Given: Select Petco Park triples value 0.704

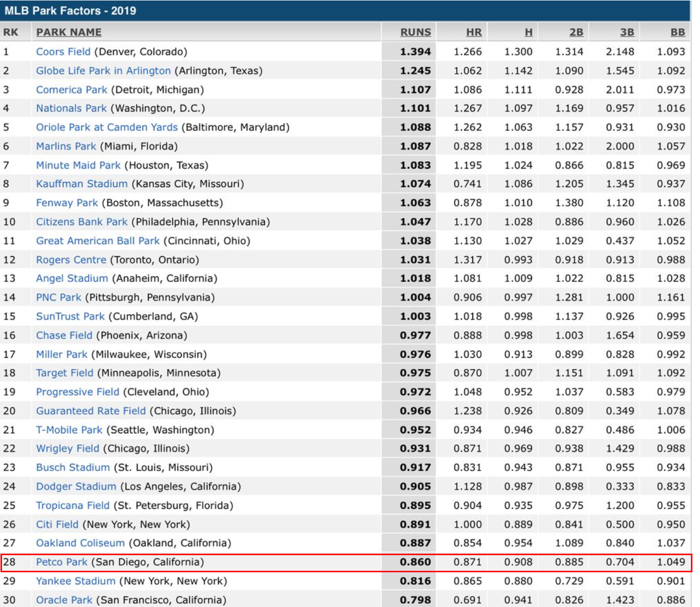Looking at the screenshot, I should (x=620, y=562).
